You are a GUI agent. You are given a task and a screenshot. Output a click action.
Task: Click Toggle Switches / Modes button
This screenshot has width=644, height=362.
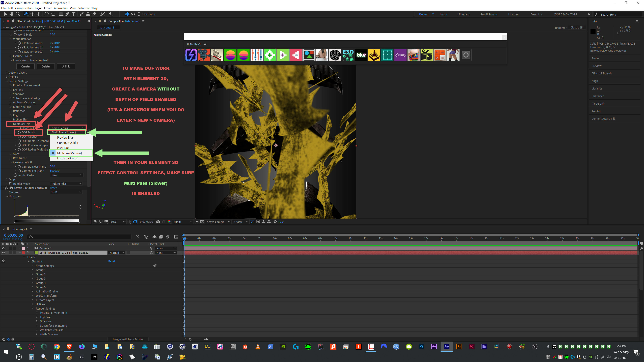coord(128,339)
